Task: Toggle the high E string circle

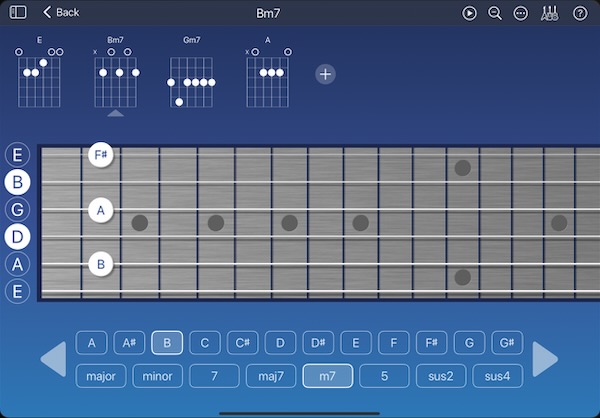Action: pyautogui.click(x=17, y=155)
